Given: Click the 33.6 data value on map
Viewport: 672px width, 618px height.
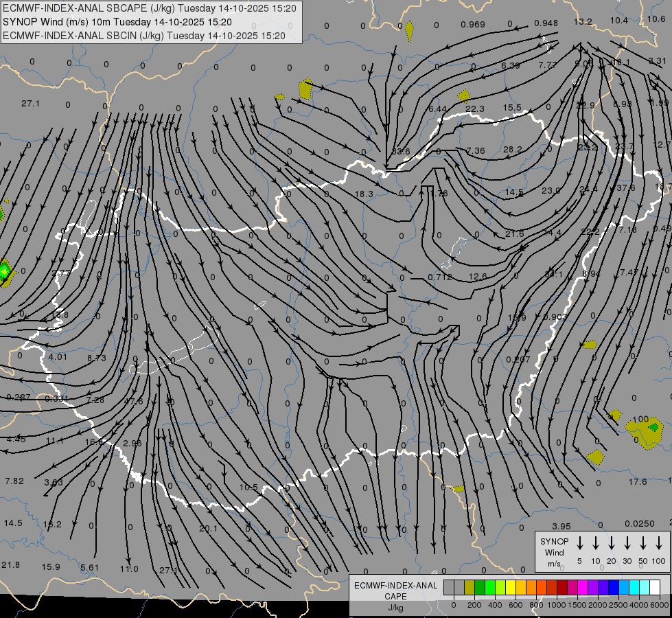Looking at the screenshot, I should (401, 151).
